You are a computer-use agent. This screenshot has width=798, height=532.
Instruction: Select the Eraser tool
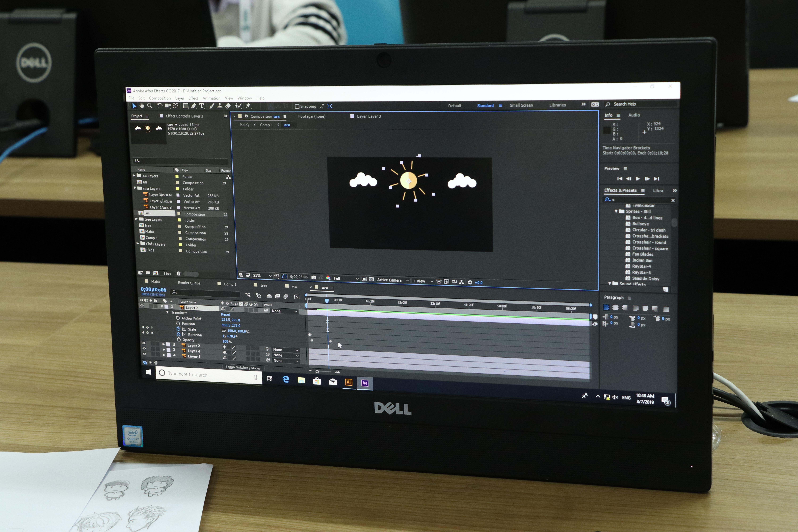pos(228,106)
